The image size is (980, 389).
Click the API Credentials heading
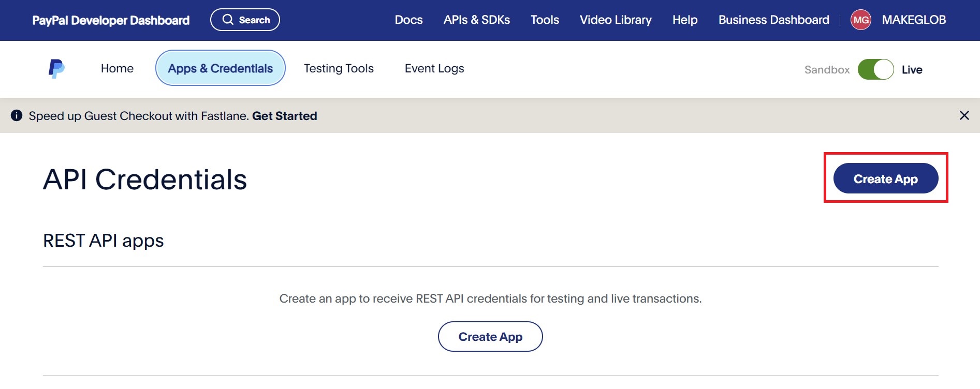pos(145,179)
